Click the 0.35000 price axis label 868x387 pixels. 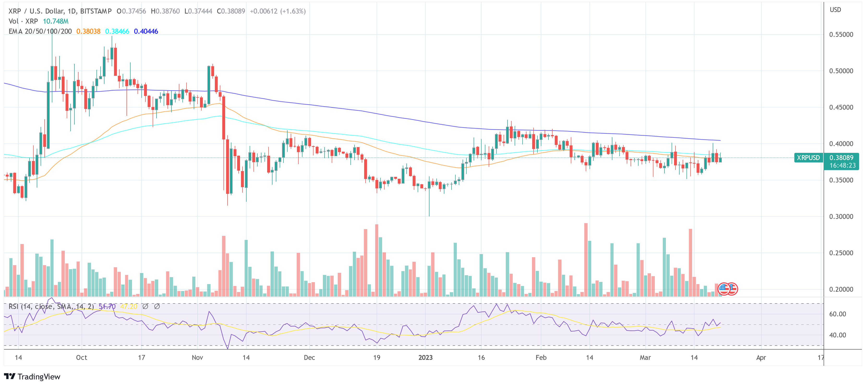coord(841,180)
